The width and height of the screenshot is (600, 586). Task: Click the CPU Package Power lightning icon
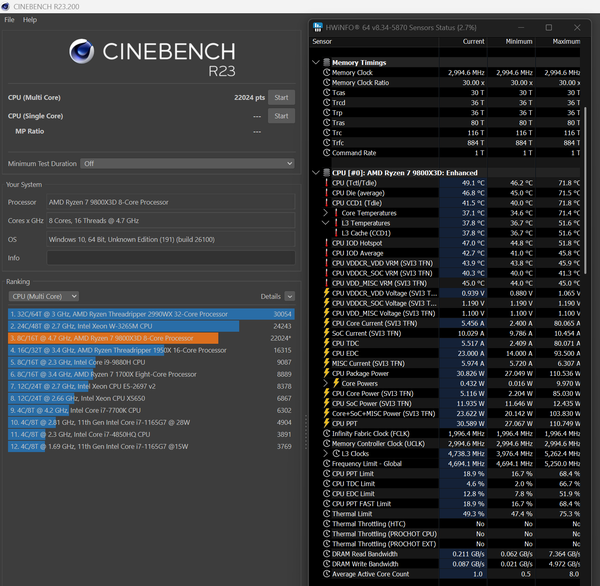326,373
